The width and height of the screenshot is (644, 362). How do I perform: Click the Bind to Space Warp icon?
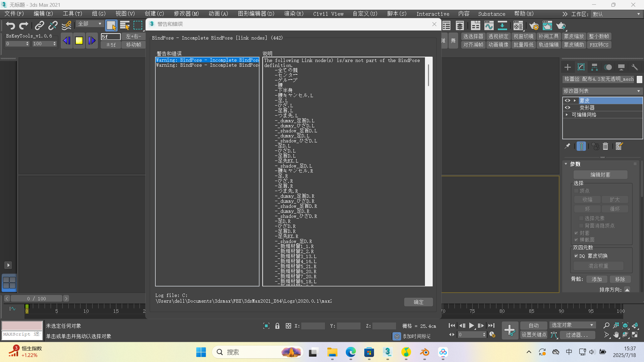(66, 25)
